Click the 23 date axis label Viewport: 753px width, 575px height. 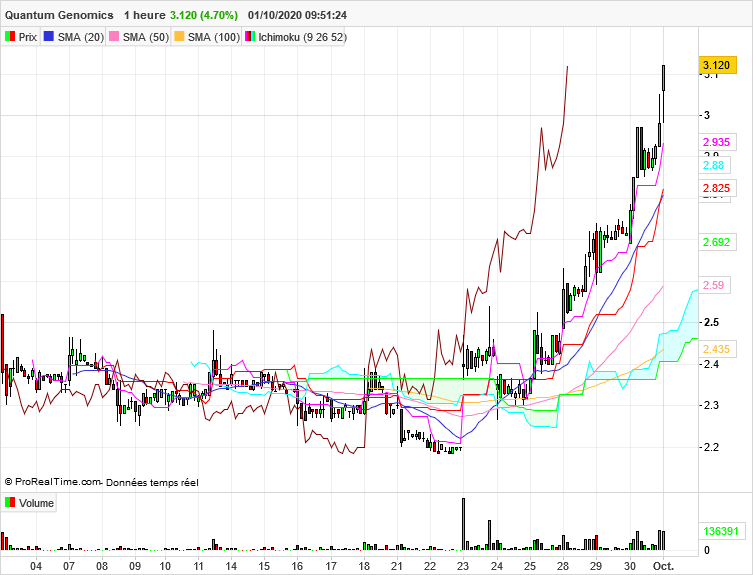point(463,566)
